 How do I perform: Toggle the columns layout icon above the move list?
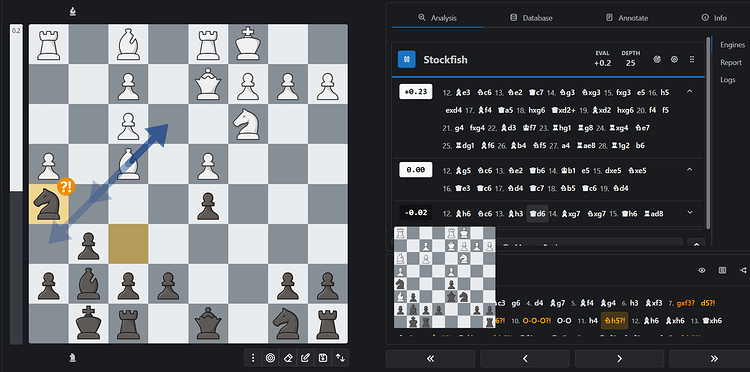click(x=722, y=270)
